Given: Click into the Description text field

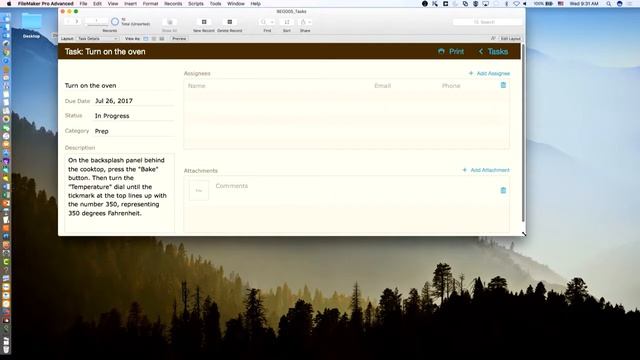Looking at the screenshot, I should [x=119, y=193].
